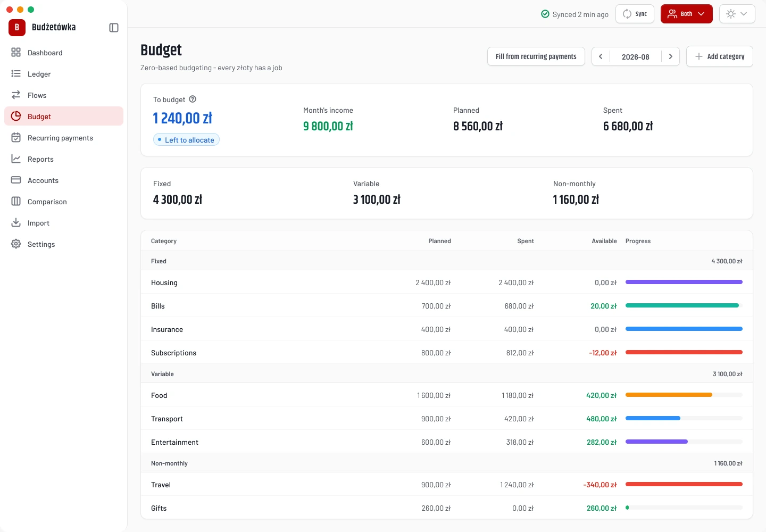The height and width of the screenshot is (532, 766).
Task: Go to next month with right chevron
Action: point(670,56)
